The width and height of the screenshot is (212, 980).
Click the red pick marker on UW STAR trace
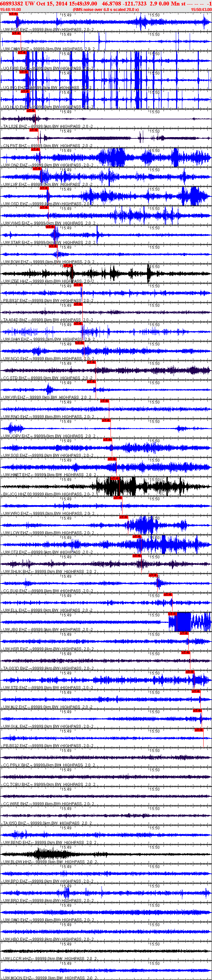50,227
